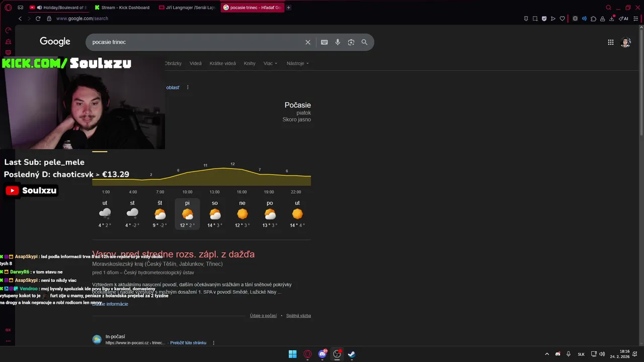Viewport: 644px width, 362px height.
Task: Open the Knihy search filter
Action: (x=250, y=63)
